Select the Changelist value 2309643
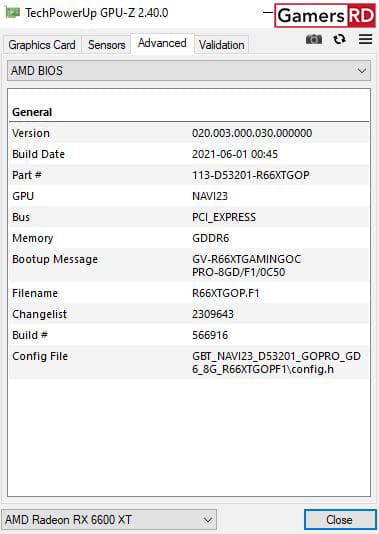Viewport: 379px width, 534px height. [x=213, y=314]
